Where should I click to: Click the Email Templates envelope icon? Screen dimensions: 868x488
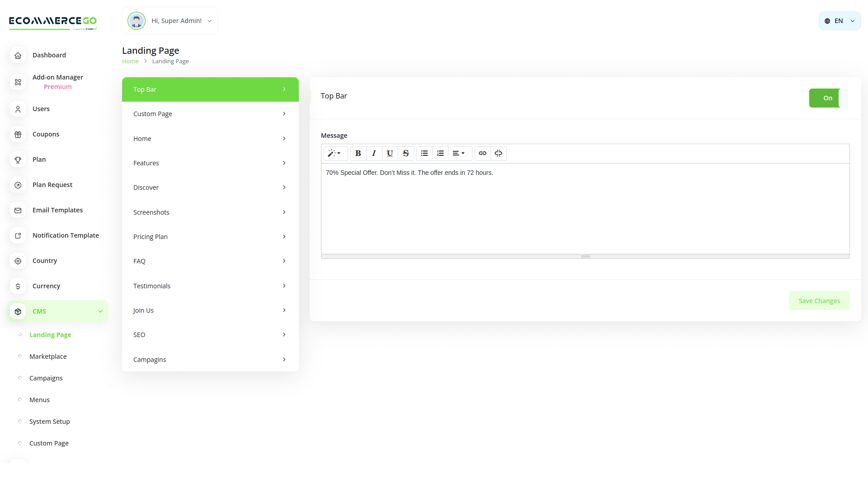coord(18,210)
